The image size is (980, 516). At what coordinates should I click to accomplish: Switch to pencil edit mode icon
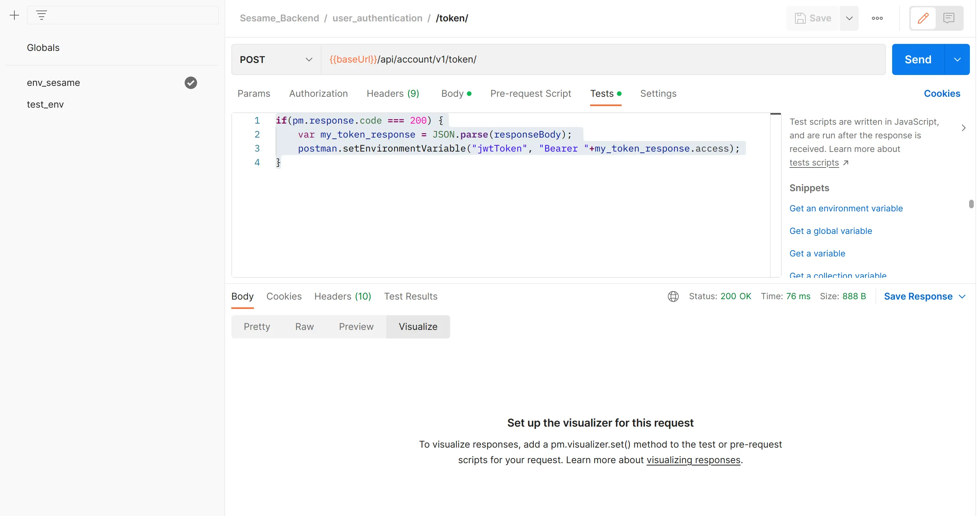(923, 18)
